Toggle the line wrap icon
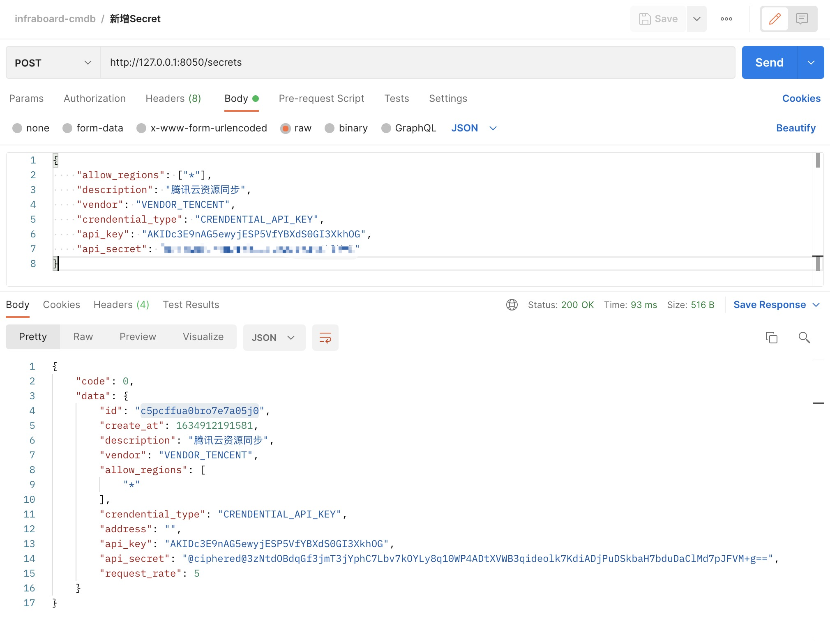The height and width of the screenshot is (644, 830). pos(325,338)
